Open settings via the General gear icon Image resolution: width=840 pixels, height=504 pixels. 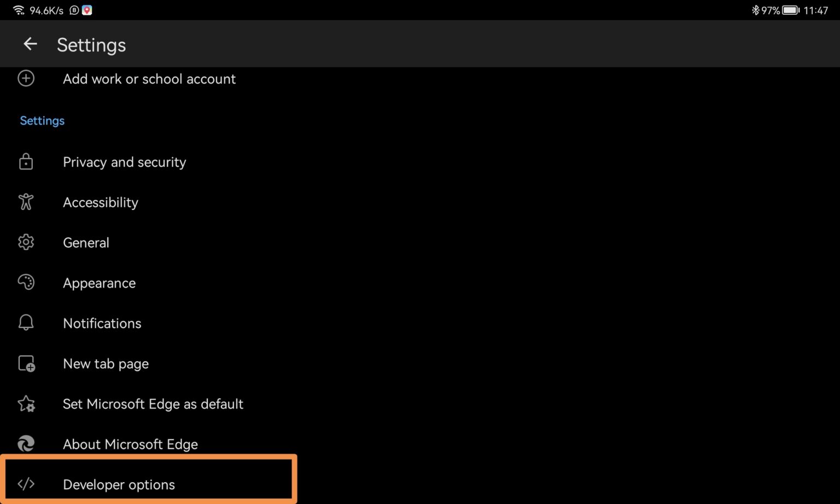26,242
